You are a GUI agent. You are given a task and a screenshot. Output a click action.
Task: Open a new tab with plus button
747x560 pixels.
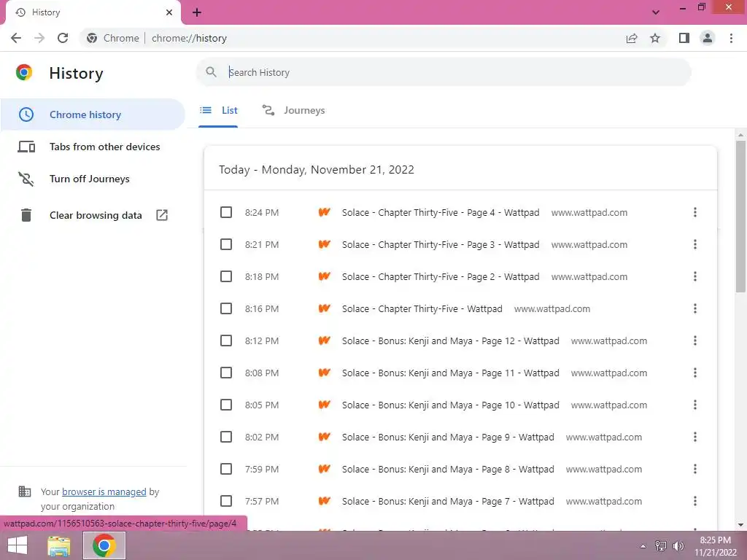[x=197, y=12]
